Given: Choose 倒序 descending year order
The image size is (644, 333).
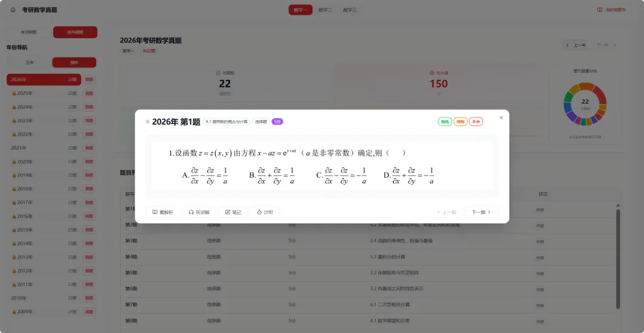Looking at the screenshot, I should pos(75,63).
